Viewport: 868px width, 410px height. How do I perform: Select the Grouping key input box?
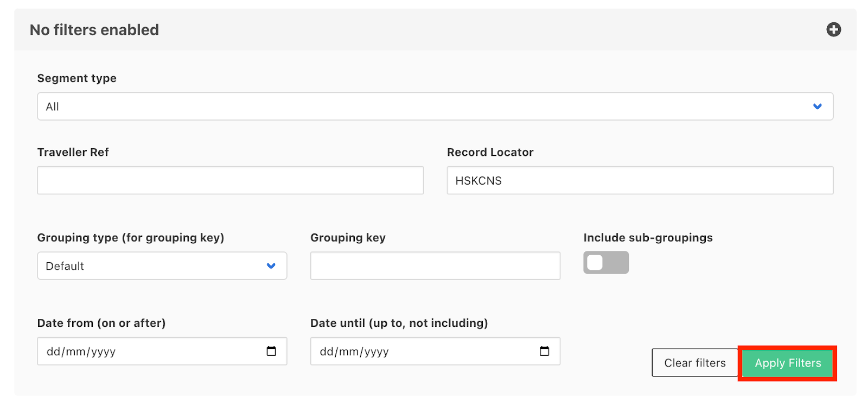435,266
